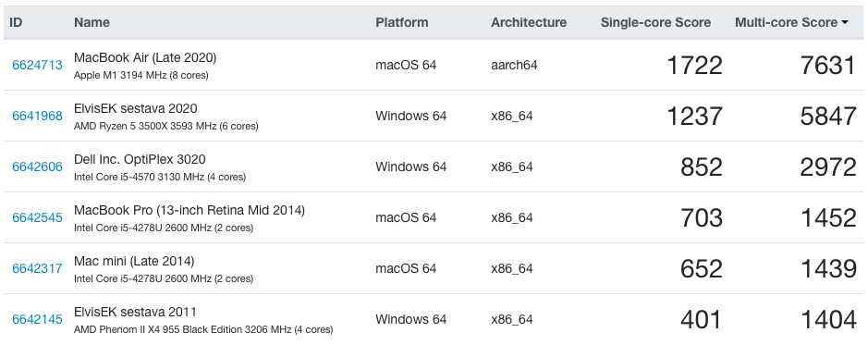The height and width of the screenshot is (345, 868).
Task: Click Windows 64 in Dell OptiPlex row
Action: (x=410, y=166)
